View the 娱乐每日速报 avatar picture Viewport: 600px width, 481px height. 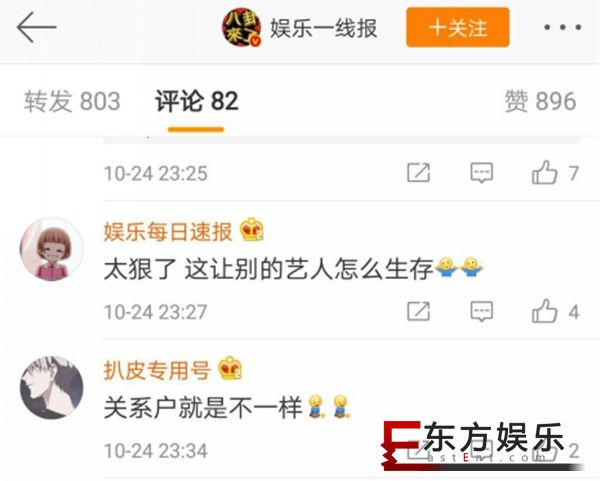point(51,249)
